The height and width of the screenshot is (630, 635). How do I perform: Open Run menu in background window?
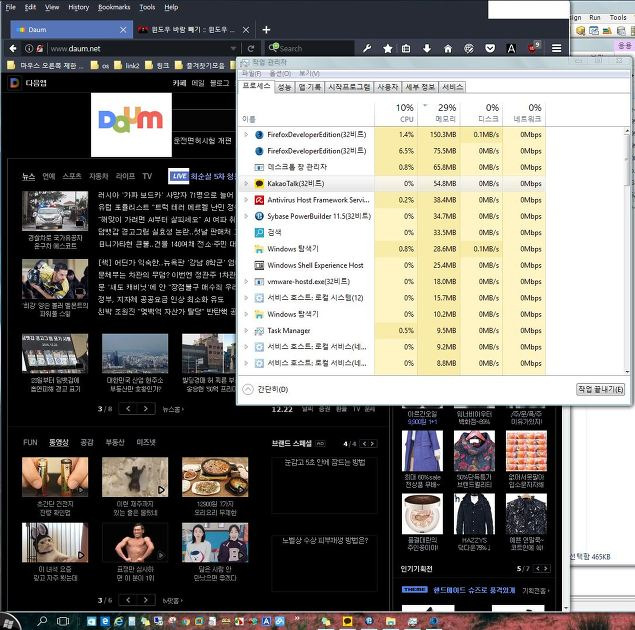595,17
